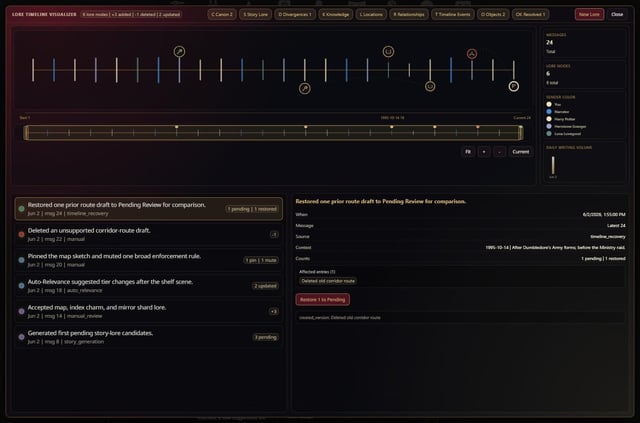Image resolution: width=640 pixels, height=423 pixels.
Task: Click the red dot on the Deleted corridor-route row
Action: click(22, 234)
